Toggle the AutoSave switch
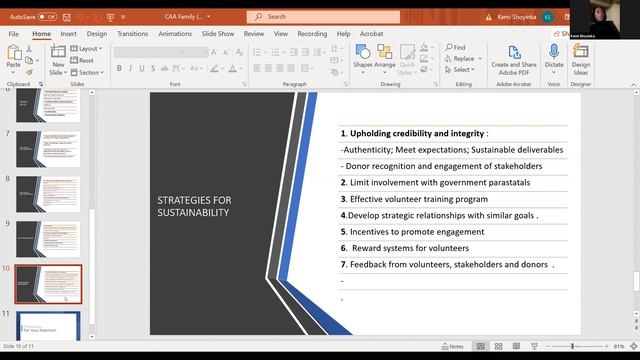 [47, 17]
